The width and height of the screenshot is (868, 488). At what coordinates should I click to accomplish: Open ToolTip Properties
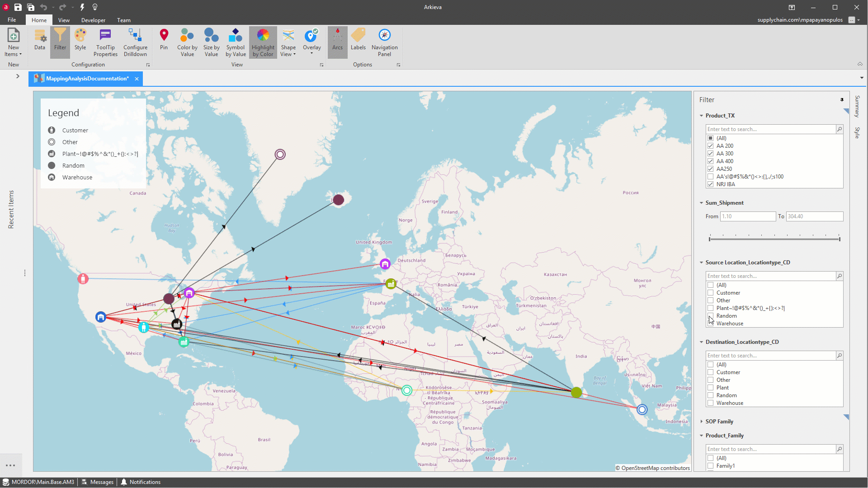[x=105, y=42]
